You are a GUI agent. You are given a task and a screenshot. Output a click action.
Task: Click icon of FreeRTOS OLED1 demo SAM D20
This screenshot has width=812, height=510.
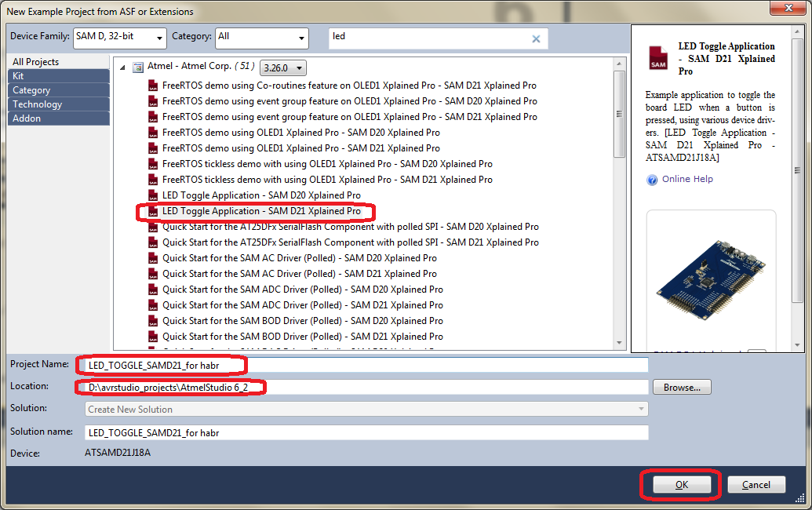tap(153, 133)
